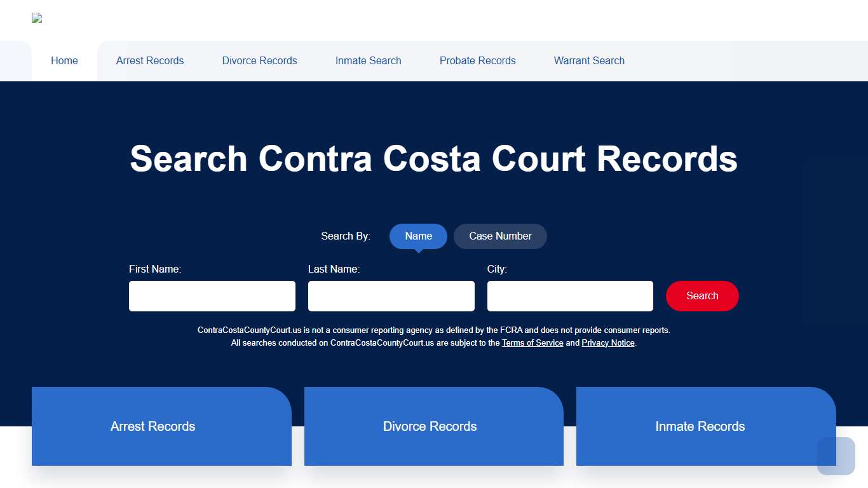Open the Terms of Service link
868x488 pixels.
532,342
